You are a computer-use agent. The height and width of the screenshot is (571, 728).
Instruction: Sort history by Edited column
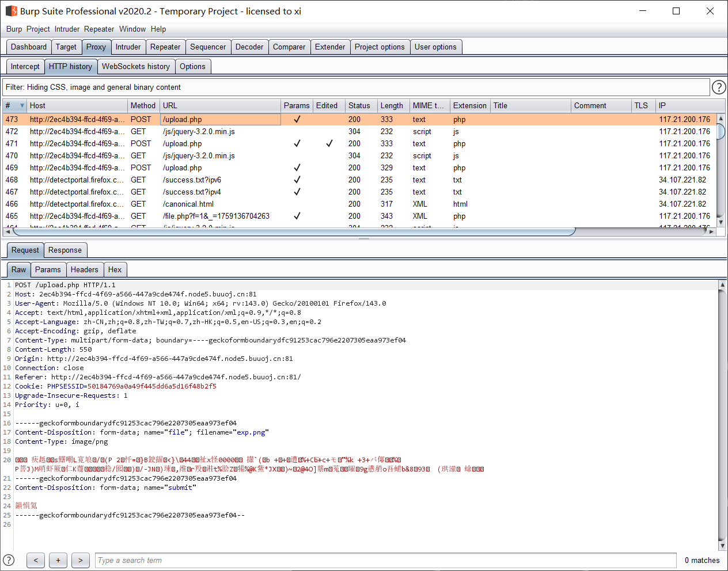point(329,106)
